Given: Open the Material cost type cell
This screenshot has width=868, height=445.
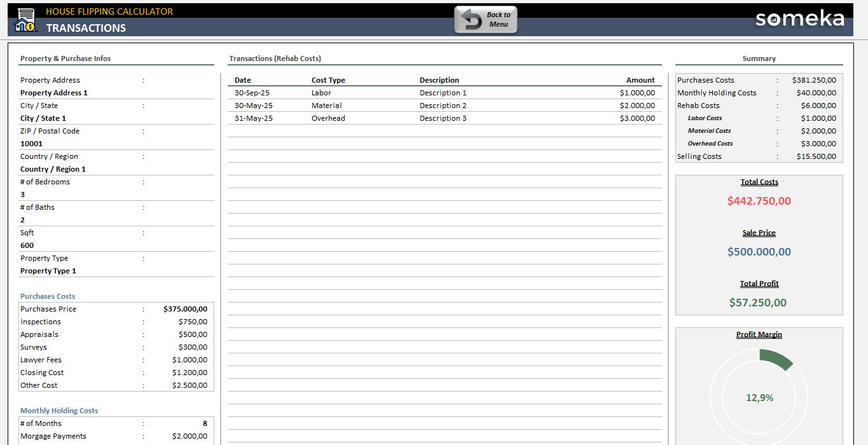Looking at the screenshot, I should click(x=326, y=106).
